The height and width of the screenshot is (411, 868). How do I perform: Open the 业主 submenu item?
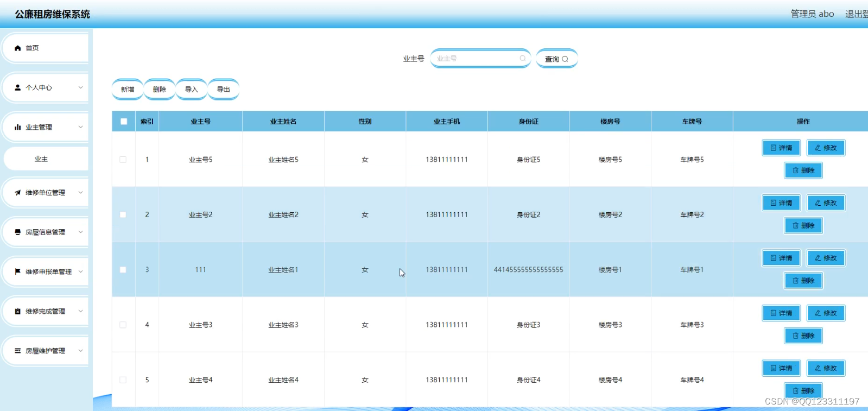46,159
